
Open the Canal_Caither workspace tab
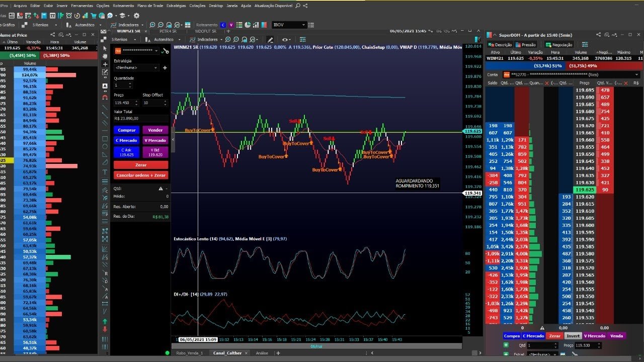[227, 353]
